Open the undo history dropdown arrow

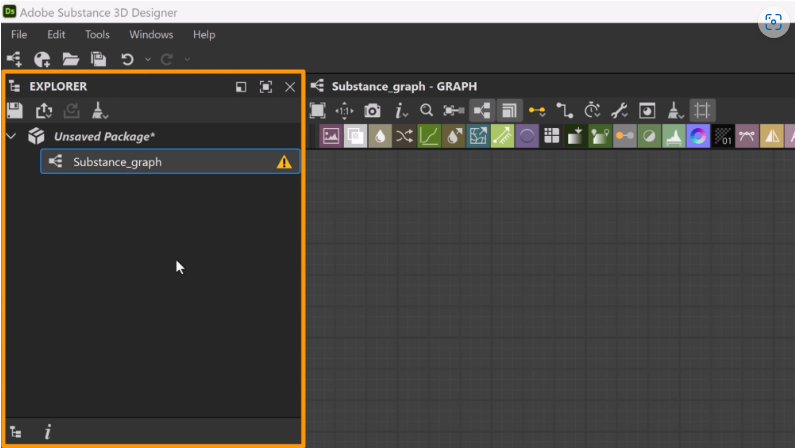click(x=148, y=60)
